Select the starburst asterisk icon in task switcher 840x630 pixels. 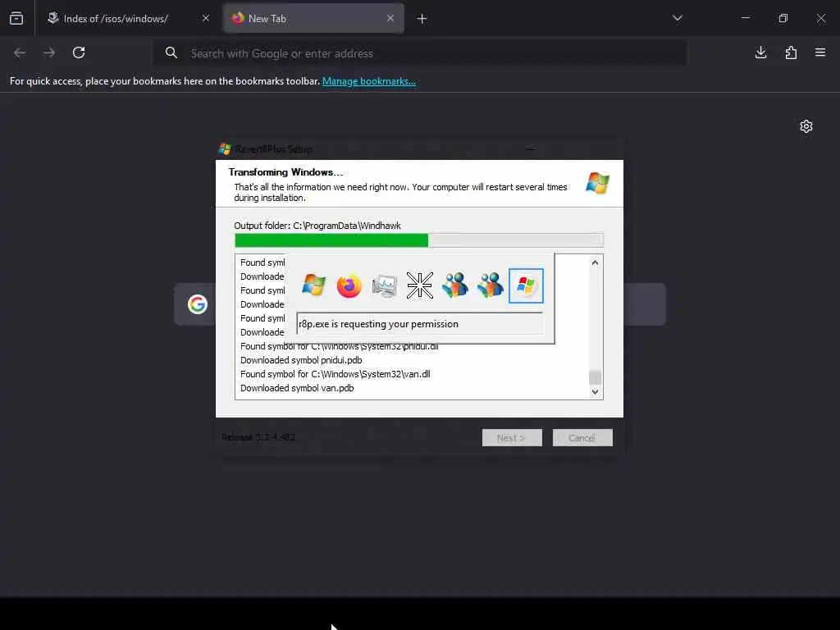tap(419, 285)
